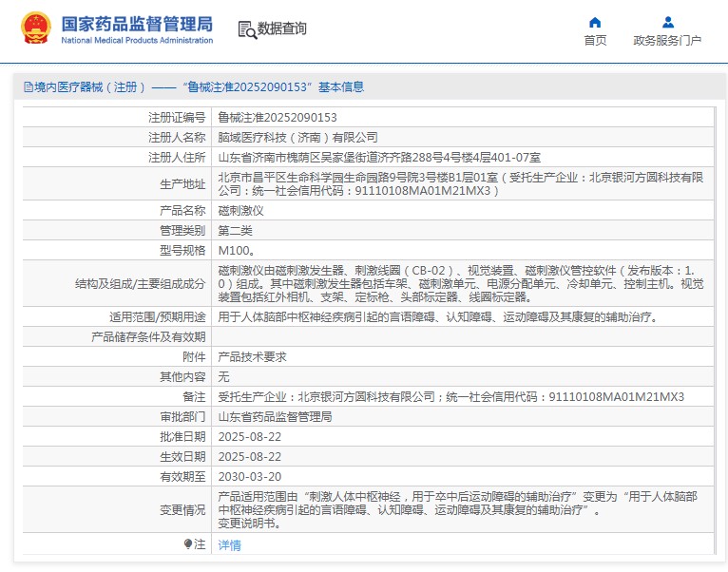Image resolution: width=728 pixels, height=572 pixels.
Task: Click the national emblem logo
Action: pos(35,29)
